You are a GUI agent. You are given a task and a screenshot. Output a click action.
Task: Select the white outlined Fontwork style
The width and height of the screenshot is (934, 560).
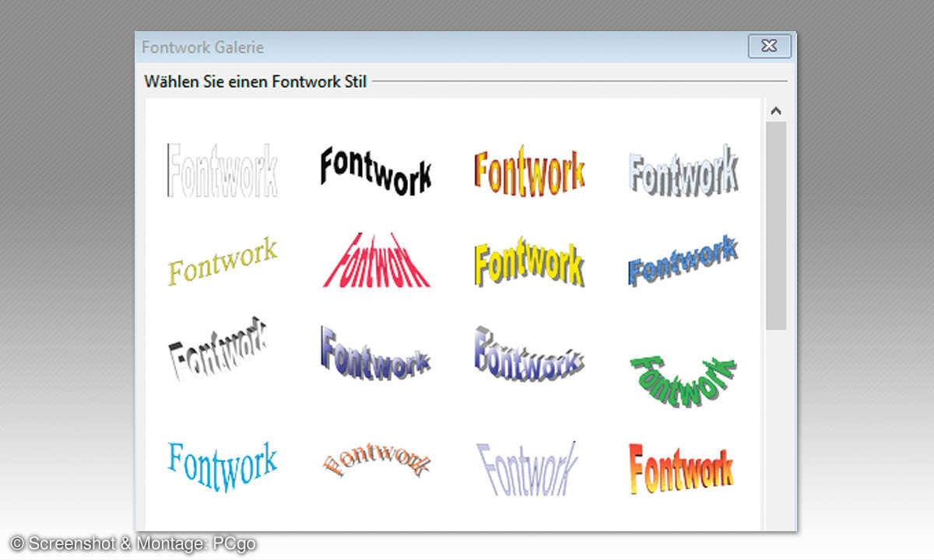tap(223, 170)
